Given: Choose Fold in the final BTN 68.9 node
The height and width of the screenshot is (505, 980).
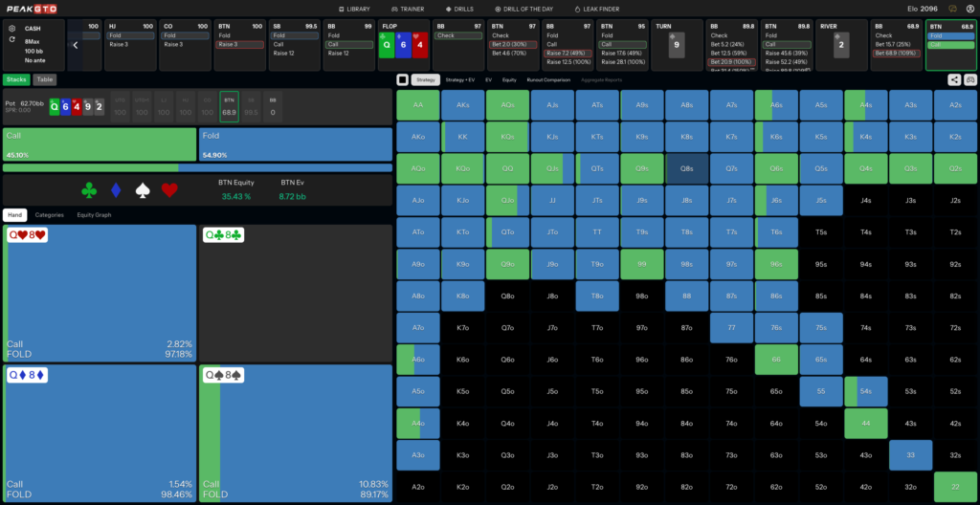Looking at the screenshot, I should pos(950,35).
